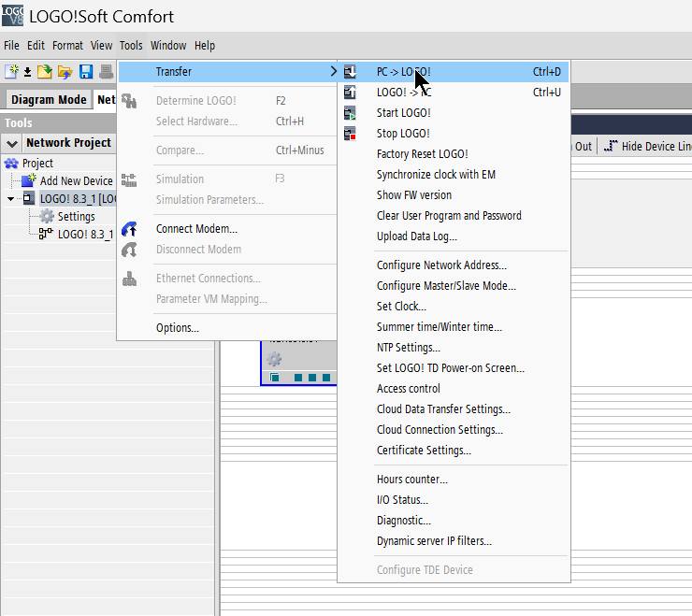Open Cloud Data Transfer Settings...
The width and height of the screenshot is (692, 616).
(454, 409)
